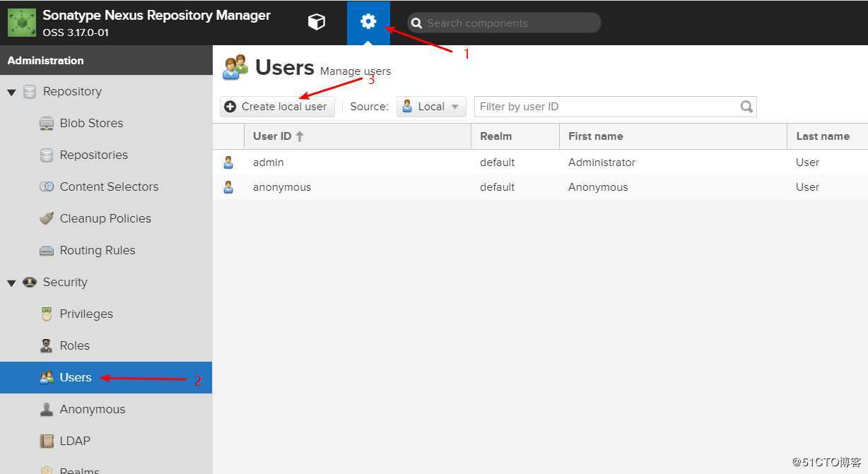
Task: Click the Users page heading icon
Action: coord(235,67)
